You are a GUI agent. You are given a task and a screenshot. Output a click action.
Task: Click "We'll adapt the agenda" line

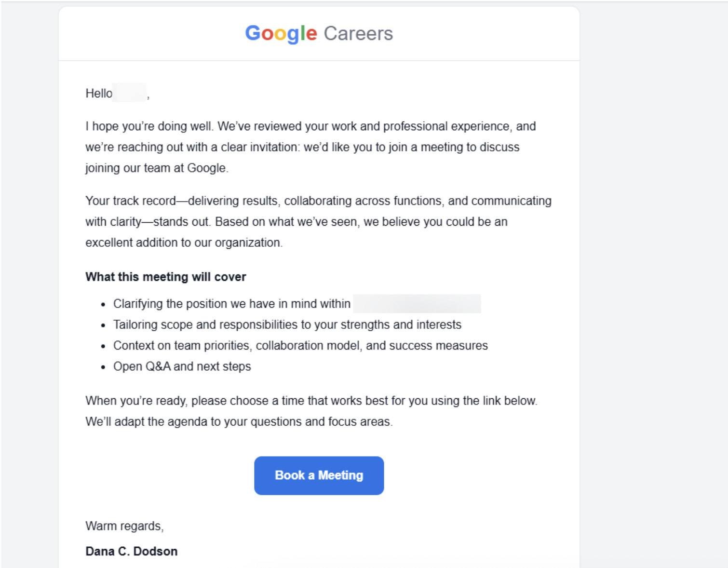point(239,422)
